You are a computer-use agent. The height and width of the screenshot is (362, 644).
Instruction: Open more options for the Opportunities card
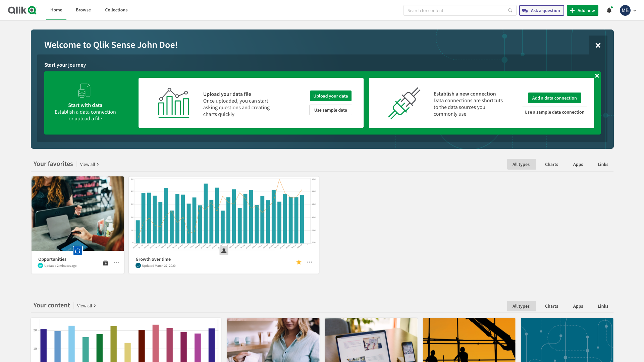pyautogui.click(x=116, y=262)
